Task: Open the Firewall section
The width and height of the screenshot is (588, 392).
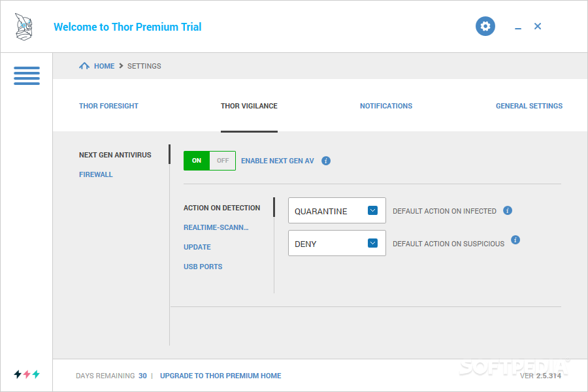Action: pyautogui.click(x=95, y=174)
